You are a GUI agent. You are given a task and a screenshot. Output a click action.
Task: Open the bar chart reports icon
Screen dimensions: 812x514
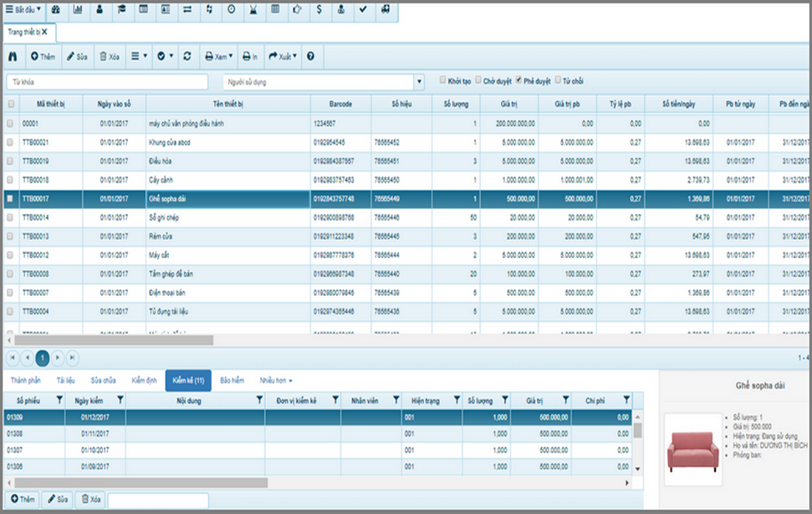(x=78, y=10)
